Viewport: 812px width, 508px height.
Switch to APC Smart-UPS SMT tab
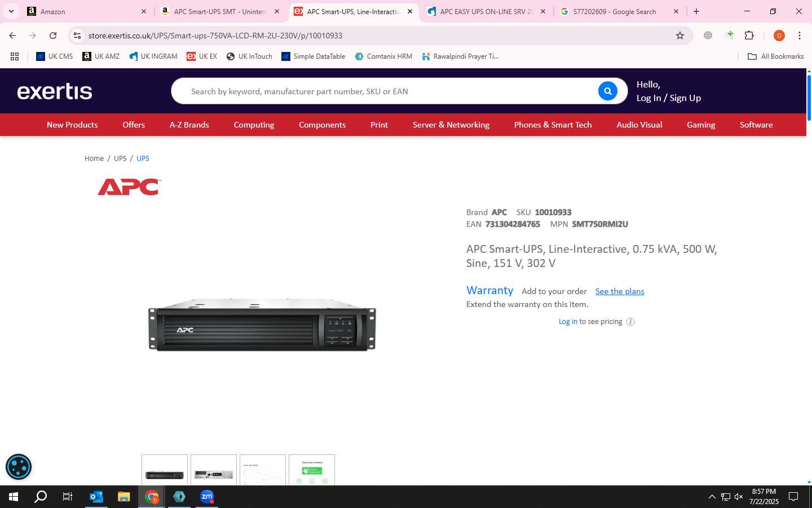click(x=220, y=11)
